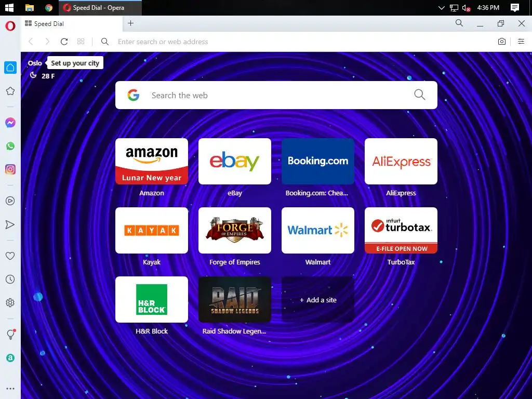The image size is (532, 399).
Task: Select the Speed Dial tab
Action: (x=72, y=24)
